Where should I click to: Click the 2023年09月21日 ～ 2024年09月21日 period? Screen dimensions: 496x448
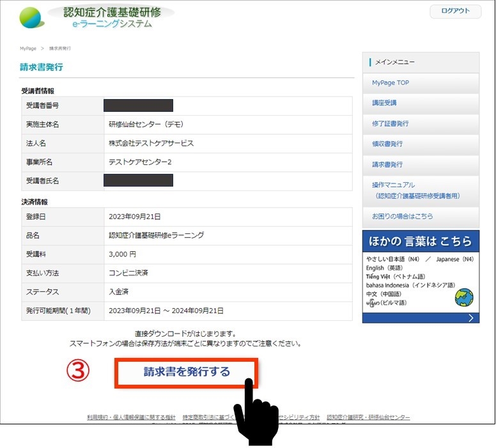[166, 311]
